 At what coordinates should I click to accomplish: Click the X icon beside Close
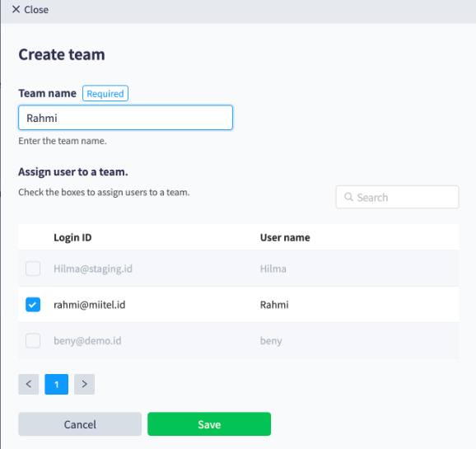[x=16, y=9]
